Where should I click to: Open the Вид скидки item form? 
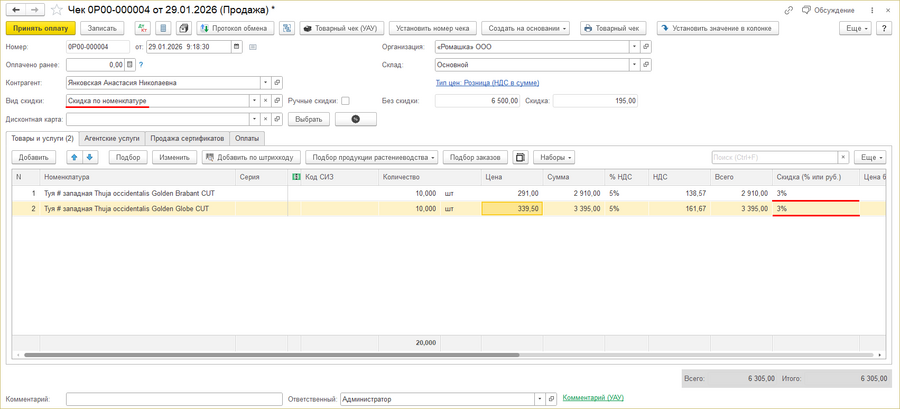[x=277, y=100]
